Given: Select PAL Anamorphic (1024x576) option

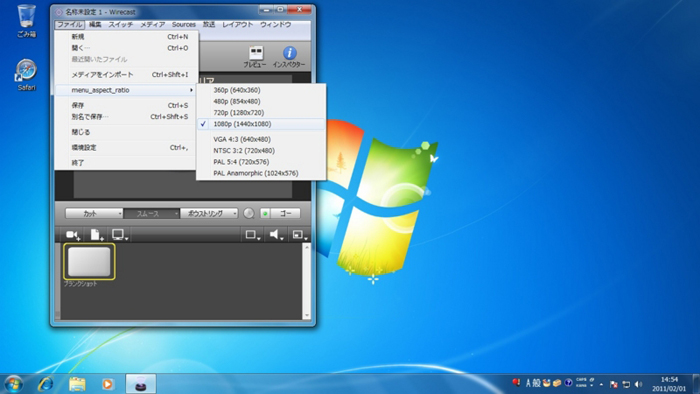Looking at the screenshot, I should [261, 173].
